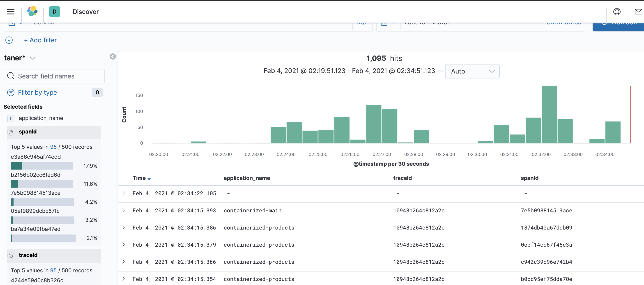This screenshot has width=644, height=285.
Task: Expand the containerized-main log row
Action: (x=124, y=210)
